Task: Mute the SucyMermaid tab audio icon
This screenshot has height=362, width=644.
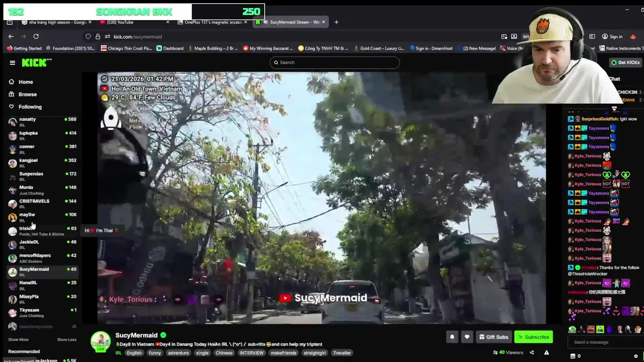Action: pyautogui.click(x=265, y=22)
